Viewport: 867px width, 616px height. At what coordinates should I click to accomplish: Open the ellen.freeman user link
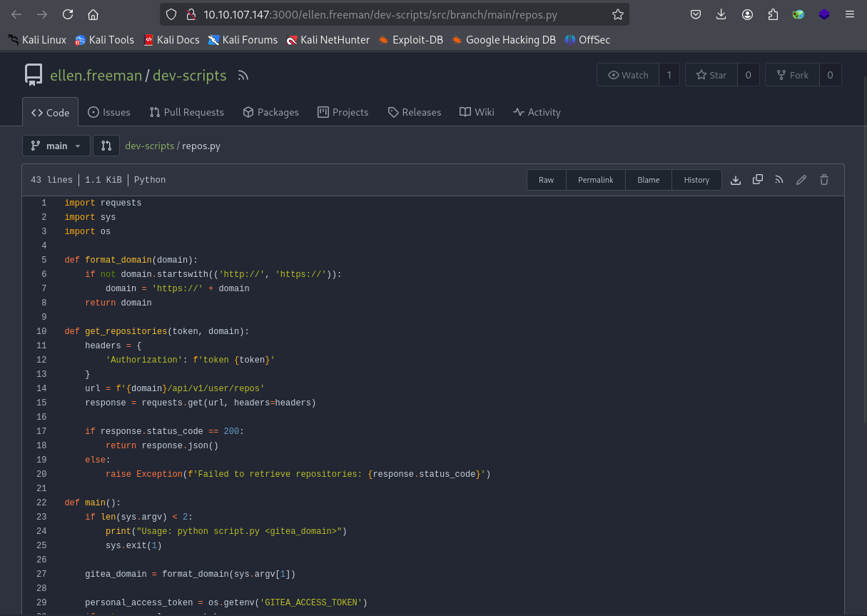[96, 75]
